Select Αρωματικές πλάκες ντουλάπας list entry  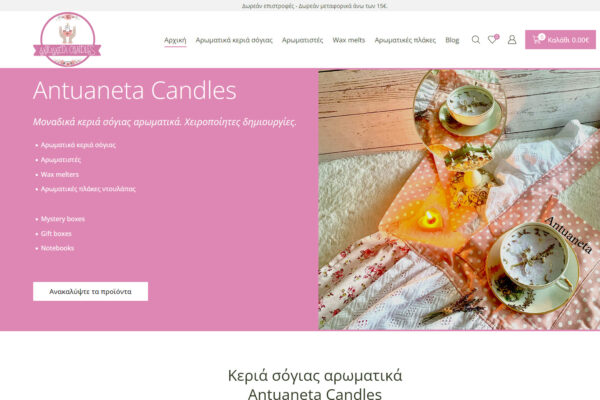(88, 189)
